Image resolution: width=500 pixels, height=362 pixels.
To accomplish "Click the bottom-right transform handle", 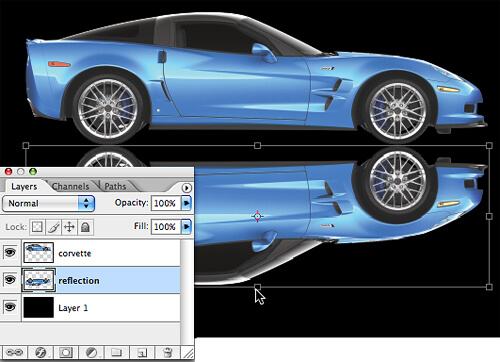I will [489, 287].
